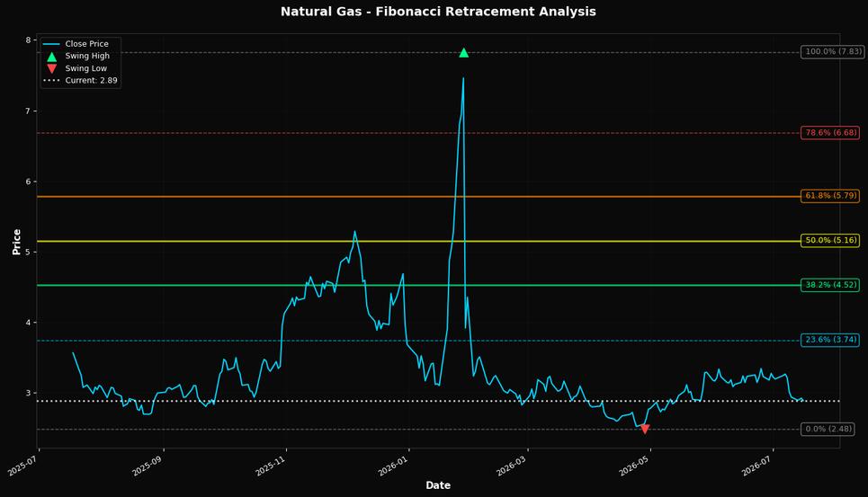Select the 38.2% (4.52) level label

(x=830, y=285)
